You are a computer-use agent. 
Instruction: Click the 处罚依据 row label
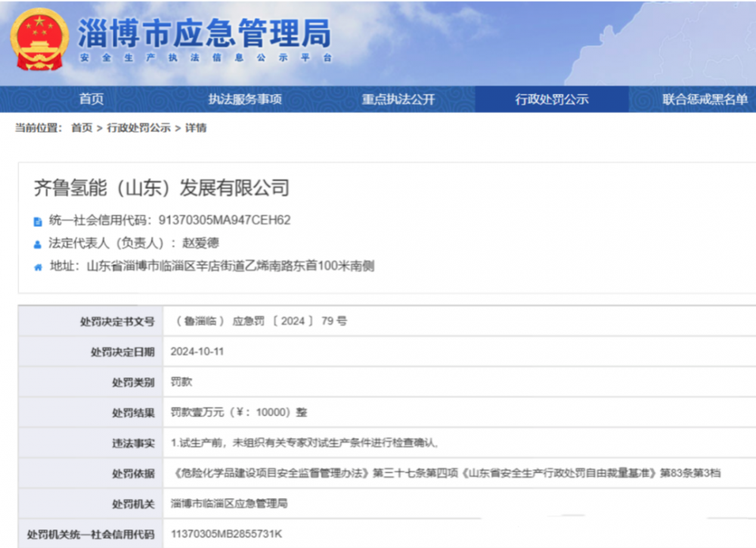pos(133,473)
